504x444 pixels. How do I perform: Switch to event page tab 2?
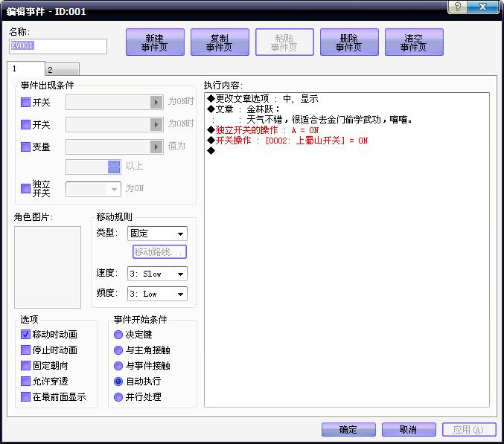tap(63, 69)
